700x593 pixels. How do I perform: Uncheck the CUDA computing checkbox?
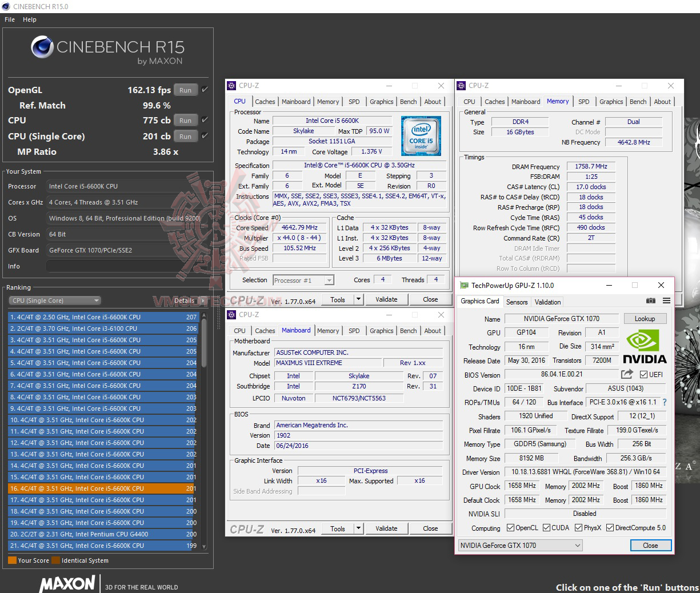[546, 527]
